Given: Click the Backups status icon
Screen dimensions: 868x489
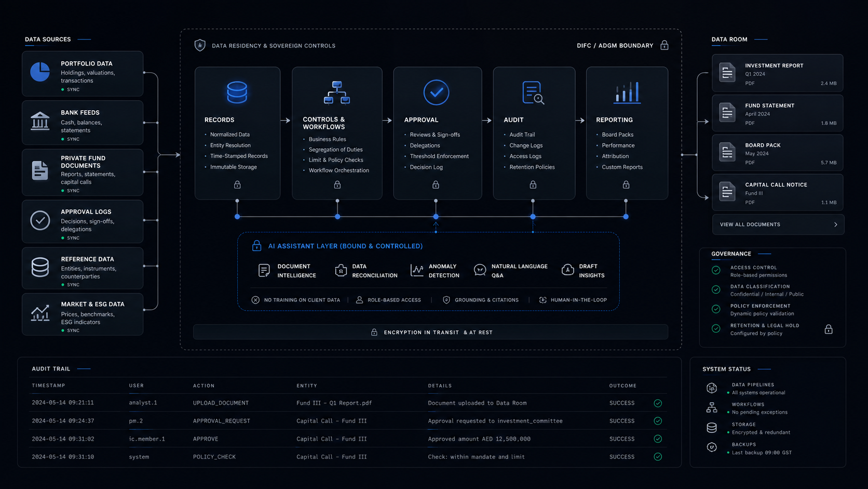Looking at the screenshot, I should pyautogui.click(x=712, y=447).
